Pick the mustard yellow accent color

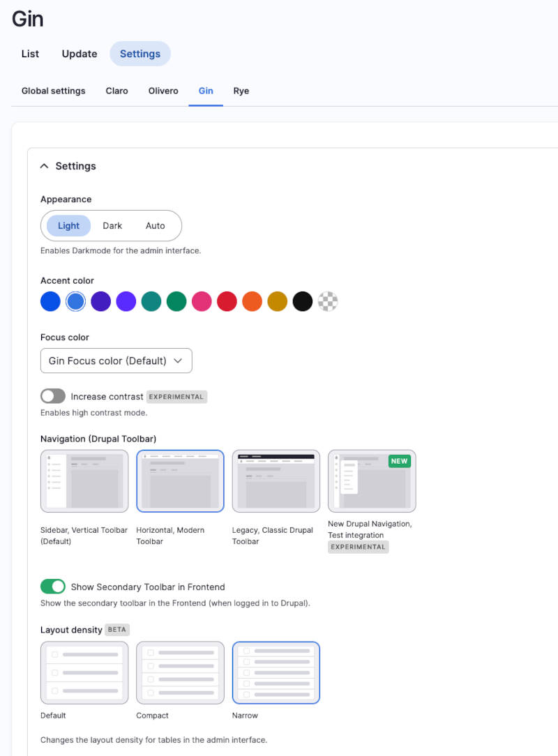click(278, 301)
